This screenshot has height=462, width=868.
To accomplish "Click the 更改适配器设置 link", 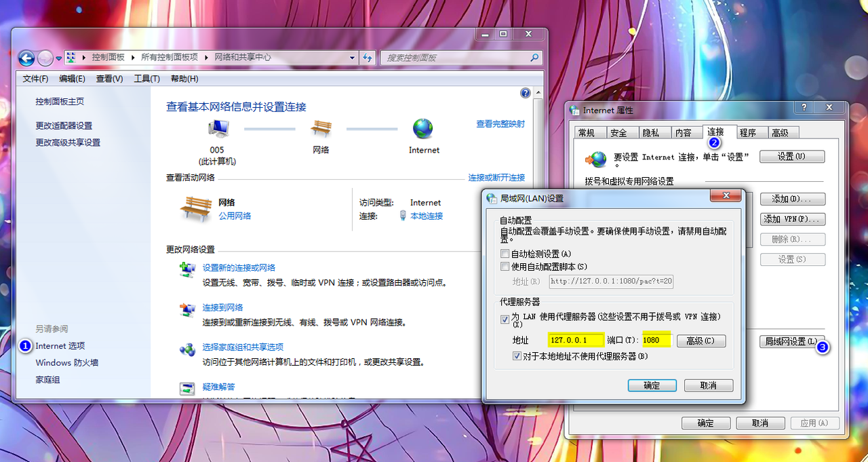I will pyautogui.click(x=64, y=126).
